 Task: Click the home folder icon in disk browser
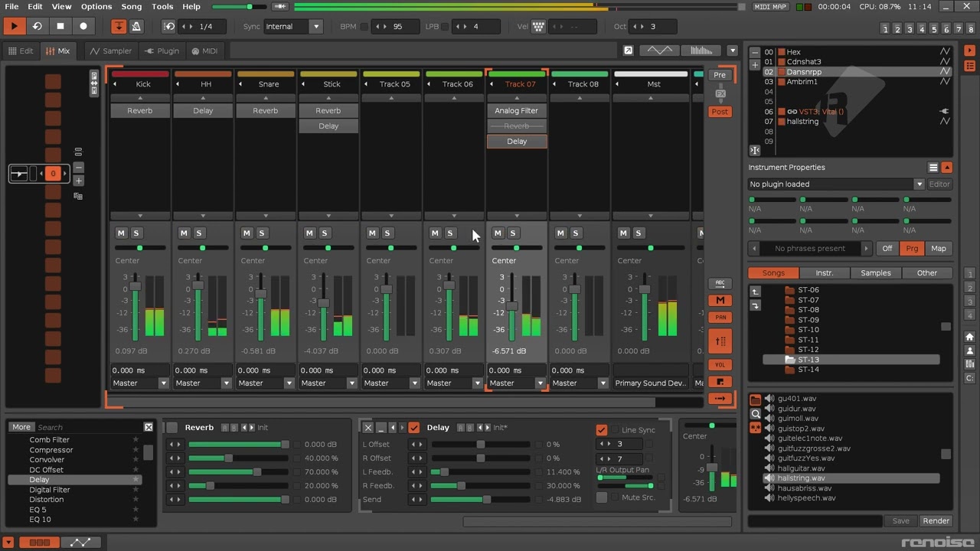pos(969,337)
